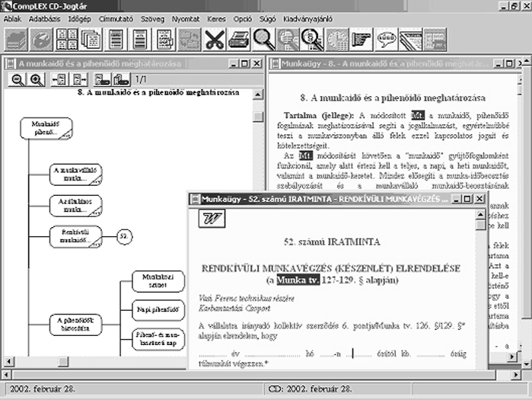Minimize the diagram window
Image resolution: width=532 pixels, height=400 pixels.
(233, 63)
